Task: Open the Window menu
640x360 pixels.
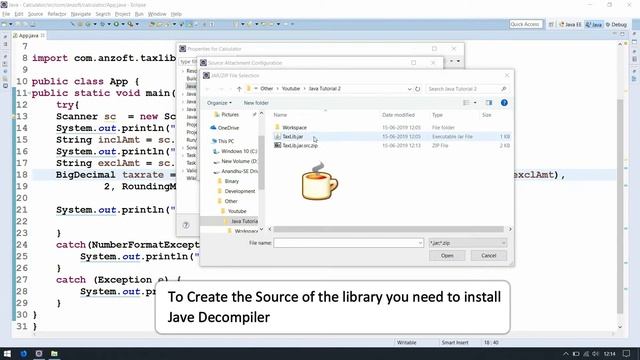Action: (157, 14)
